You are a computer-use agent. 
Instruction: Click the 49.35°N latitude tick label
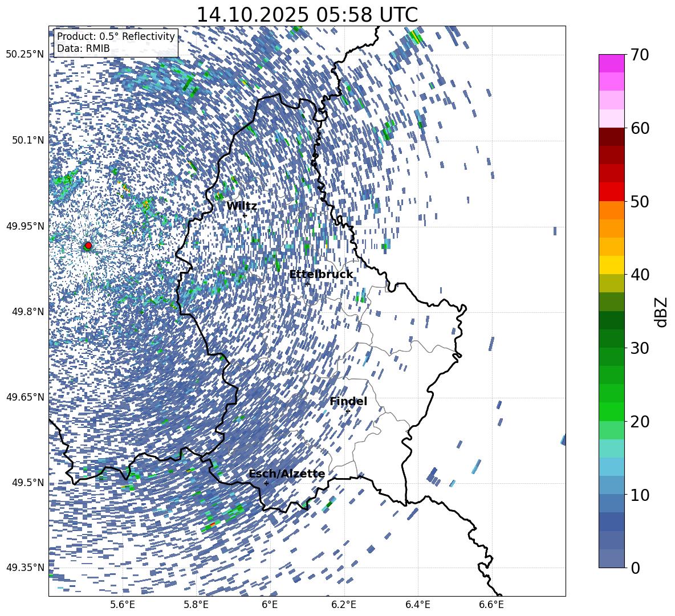(26, 568)
